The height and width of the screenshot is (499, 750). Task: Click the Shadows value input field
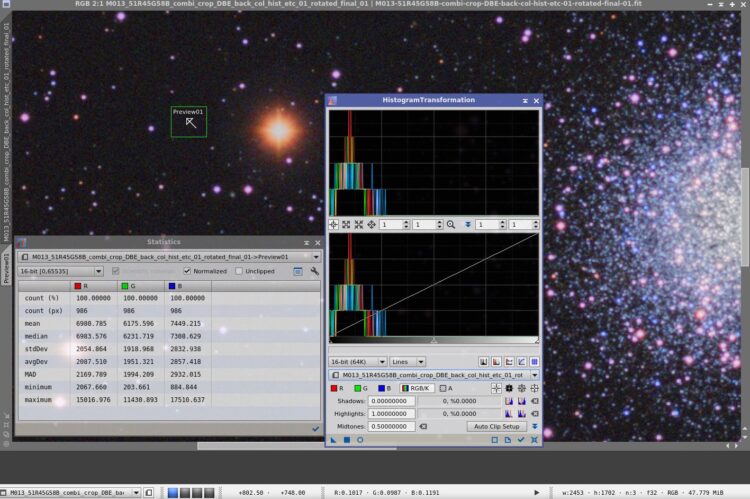pyautogui.click(x=391, y=401)
